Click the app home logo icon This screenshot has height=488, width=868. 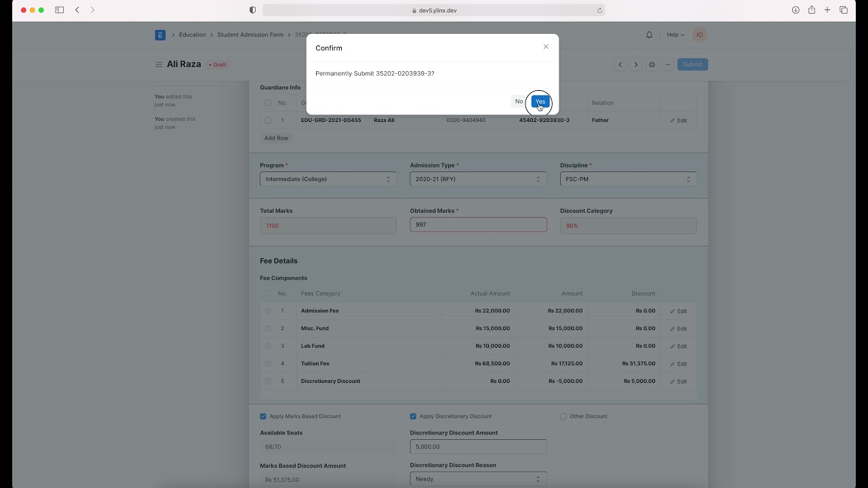(160, 35)
